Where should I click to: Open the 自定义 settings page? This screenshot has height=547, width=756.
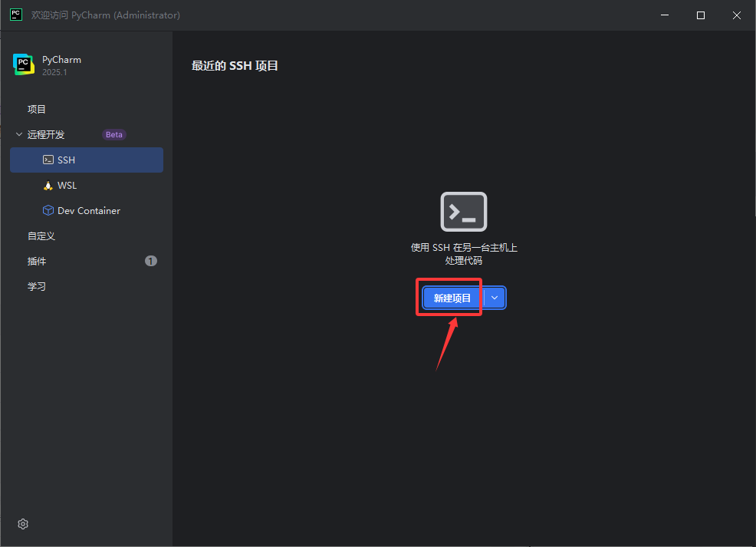[41, 236]
